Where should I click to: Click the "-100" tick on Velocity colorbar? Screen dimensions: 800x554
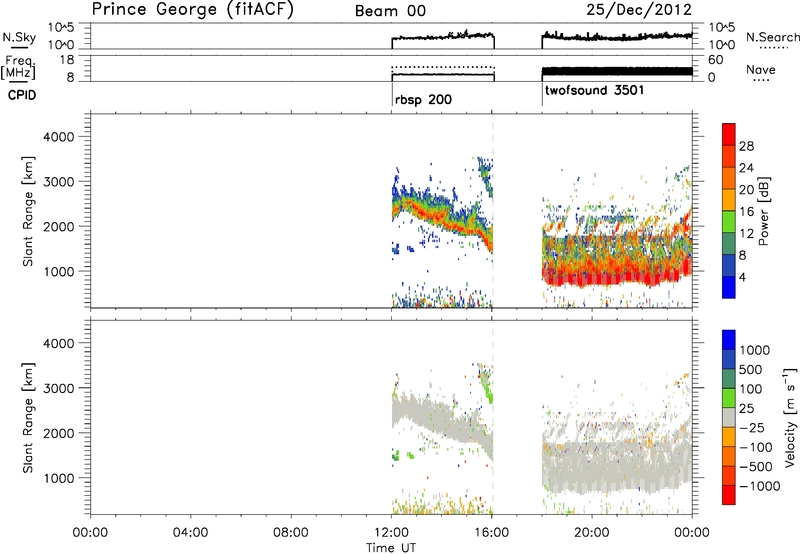tap(756, 447)
